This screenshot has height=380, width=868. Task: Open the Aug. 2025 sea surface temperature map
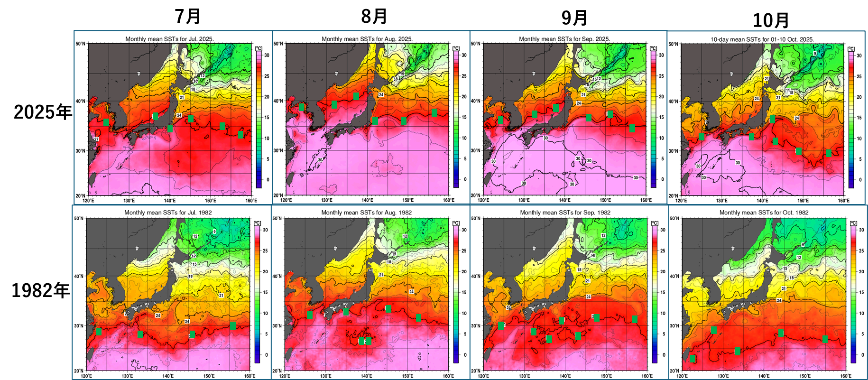point(368,119)
